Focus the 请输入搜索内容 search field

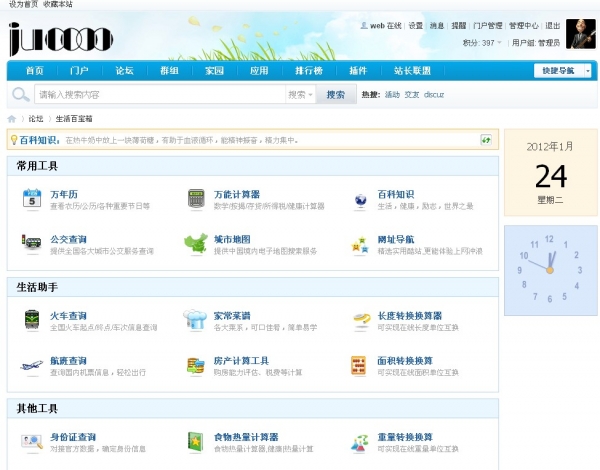coord(160,95)
